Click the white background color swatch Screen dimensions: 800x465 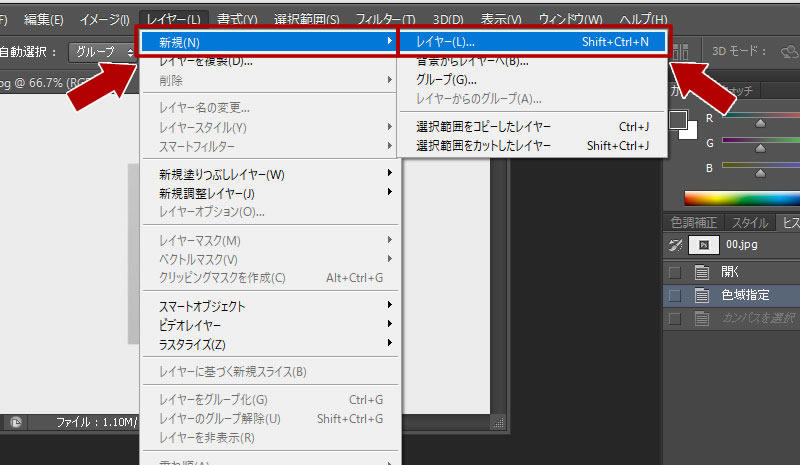(690, 132)
